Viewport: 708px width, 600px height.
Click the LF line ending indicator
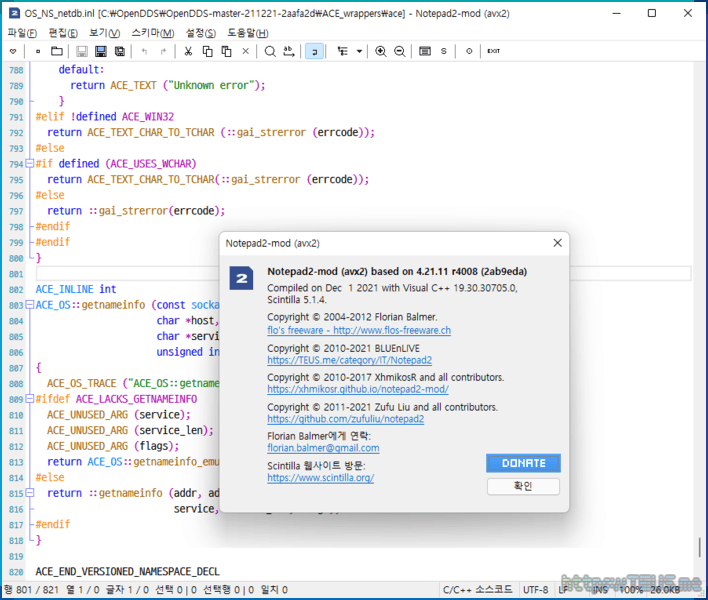coord(564,590)
